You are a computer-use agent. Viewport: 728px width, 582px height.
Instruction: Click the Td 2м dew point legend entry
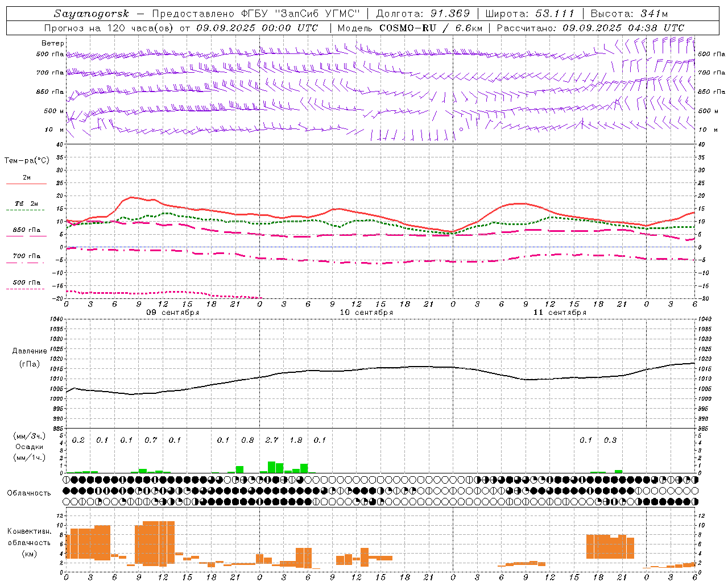click(27, 203)
